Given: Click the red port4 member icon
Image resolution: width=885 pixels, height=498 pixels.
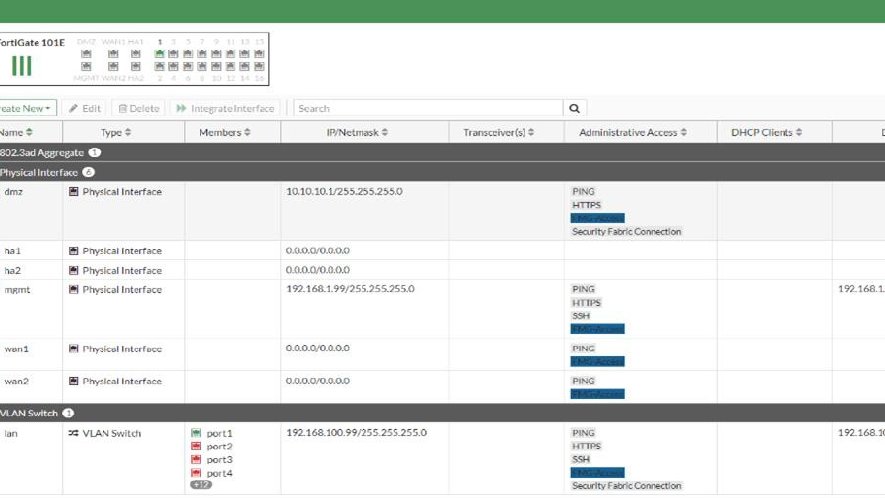Looking at the screenshot, I should [196, 473].
